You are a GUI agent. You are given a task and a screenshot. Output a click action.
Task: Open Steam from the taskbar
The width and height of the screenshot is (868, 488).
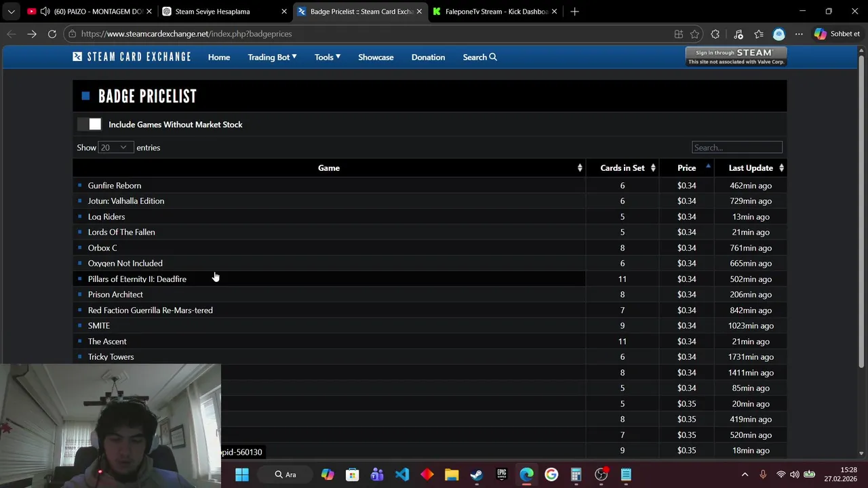[x=477, y=474]
